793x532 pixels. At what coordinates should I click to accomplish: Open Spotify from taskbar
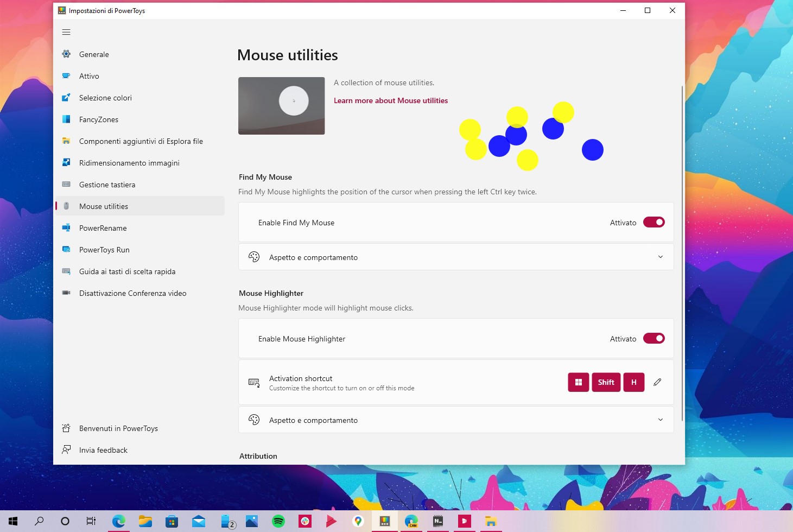(278, 521)
